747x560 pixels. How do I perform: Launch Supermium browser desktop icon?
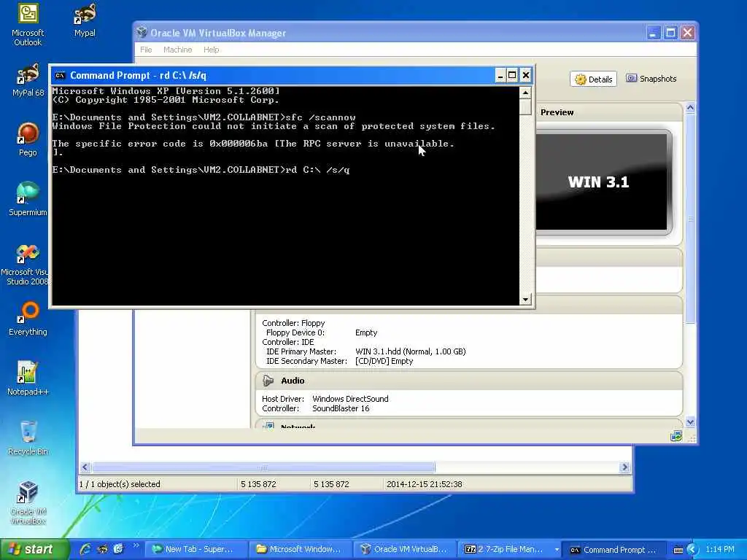[x=28, y=199]
